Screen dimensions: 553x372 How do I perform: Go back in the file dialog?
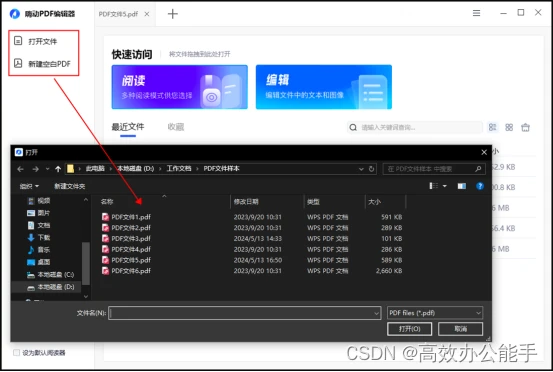tap(20, 169)
